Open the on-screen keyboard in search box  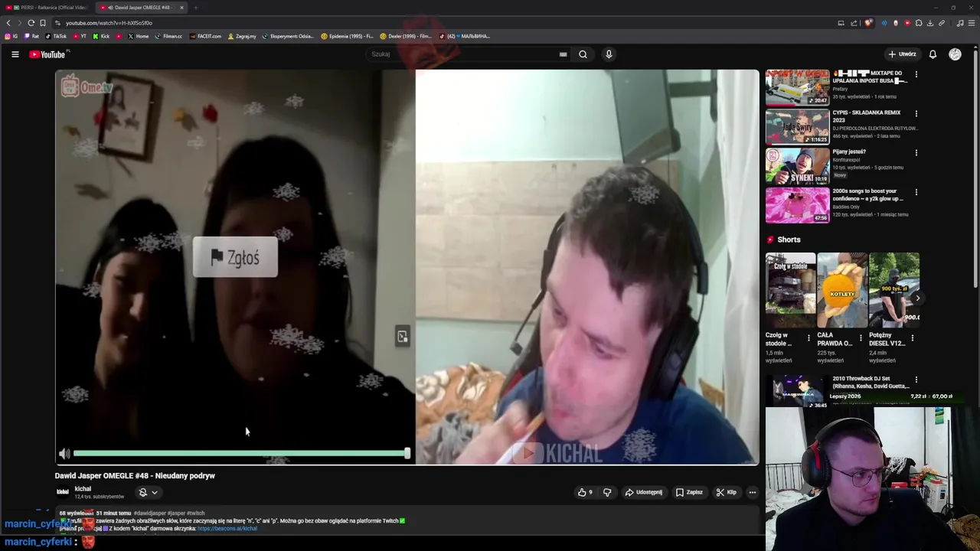563,54
